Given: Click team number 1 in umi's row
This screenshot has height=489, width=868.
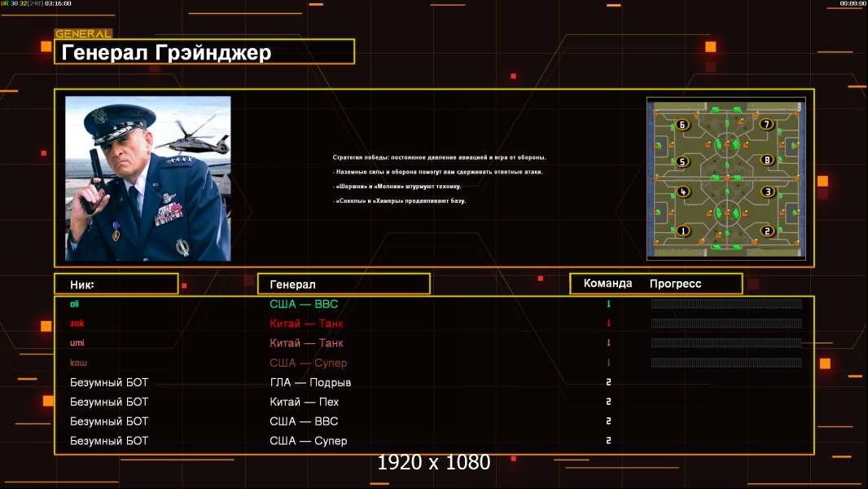Looking at the screenshot, I should pyautogui.click(x=608, y=343).
